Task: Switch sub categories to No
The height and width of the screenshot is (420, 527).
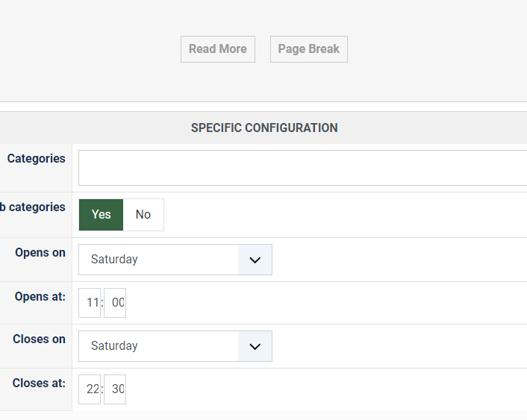Action: tap(143, 215)
